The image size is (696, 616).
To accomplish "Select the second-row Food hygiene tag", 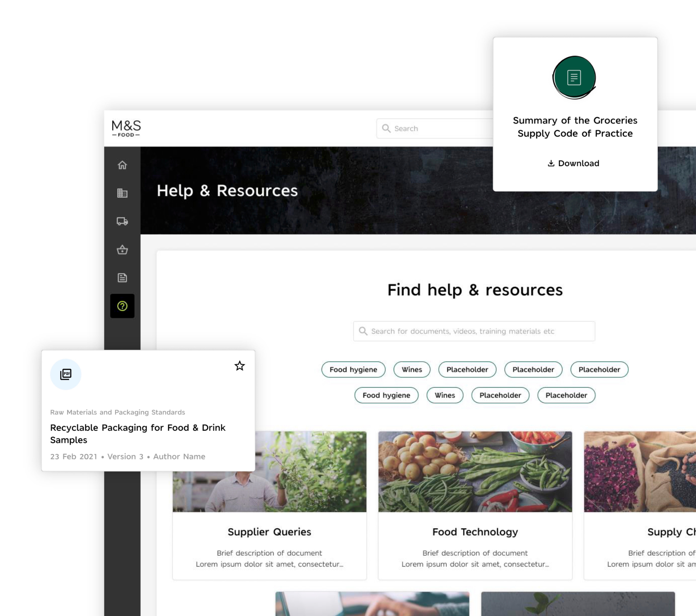I will coord(386,395).
